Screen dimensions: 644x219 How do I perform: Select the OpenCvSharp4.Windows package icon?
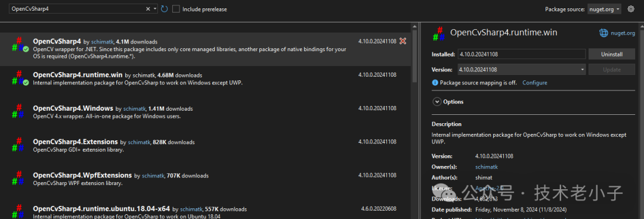(x=18, y=111)
